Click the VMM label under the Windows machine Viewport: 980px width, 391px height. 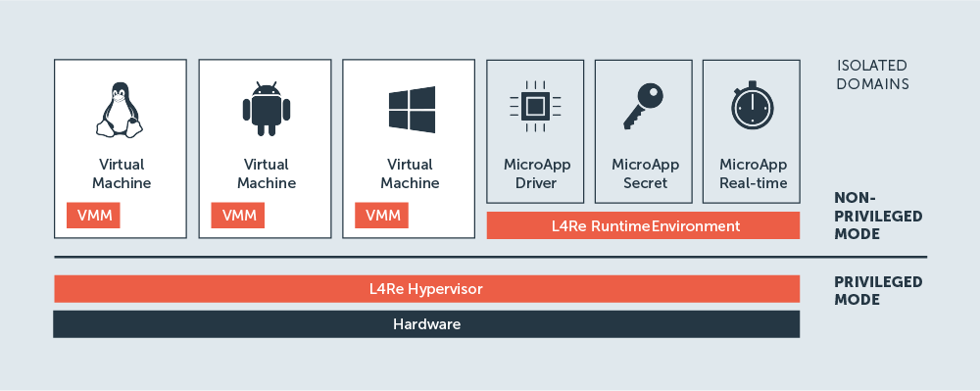382,216
